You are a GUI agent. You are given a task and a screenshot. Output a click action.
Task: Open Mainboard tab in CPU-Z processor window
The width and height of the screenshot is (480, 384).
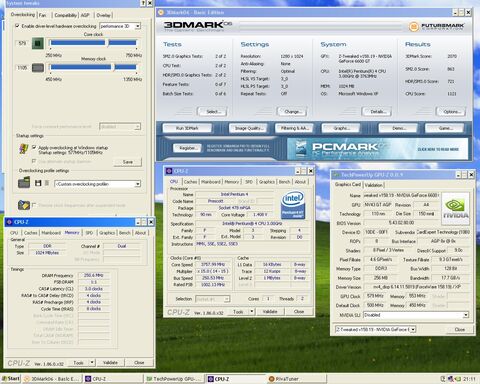211,182
